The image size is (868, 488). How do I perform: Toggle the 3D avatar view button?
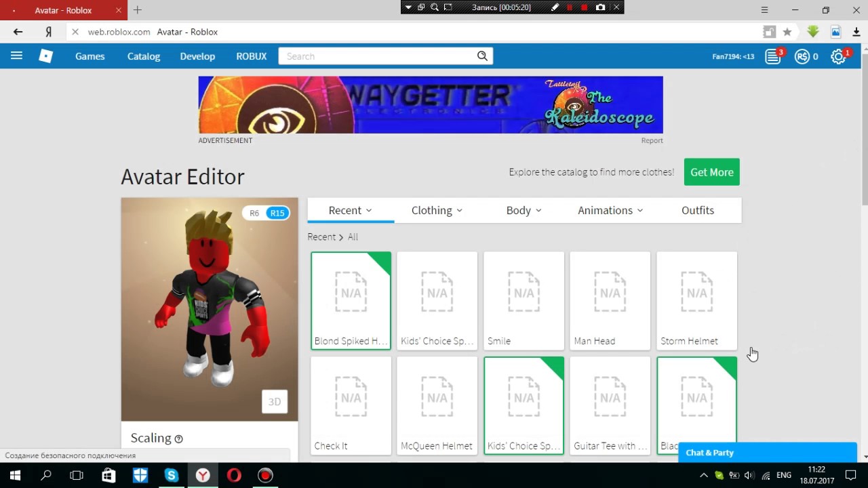click(275, 402)
